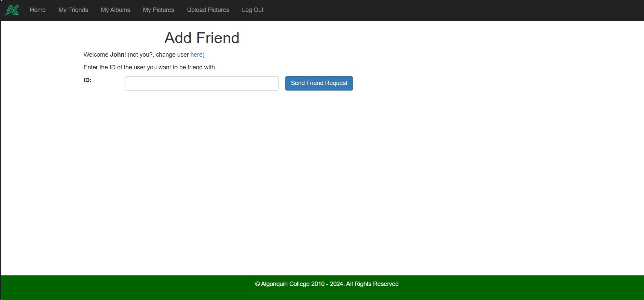Open the Upload Pictures page
This screenshot has width=644, height=300.
pos(208,10)
